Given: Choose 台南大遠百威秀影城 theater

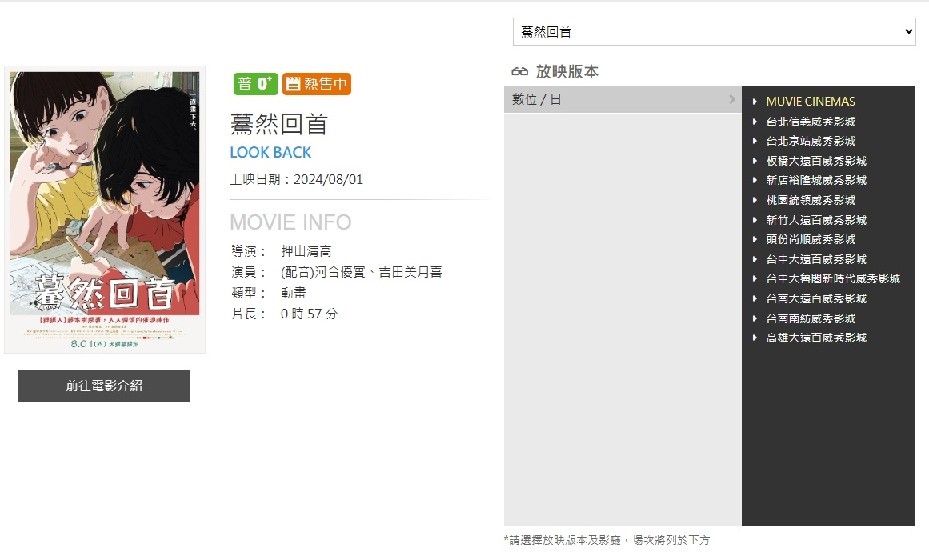Looking at the screenshot, I should tap(816, 298).
